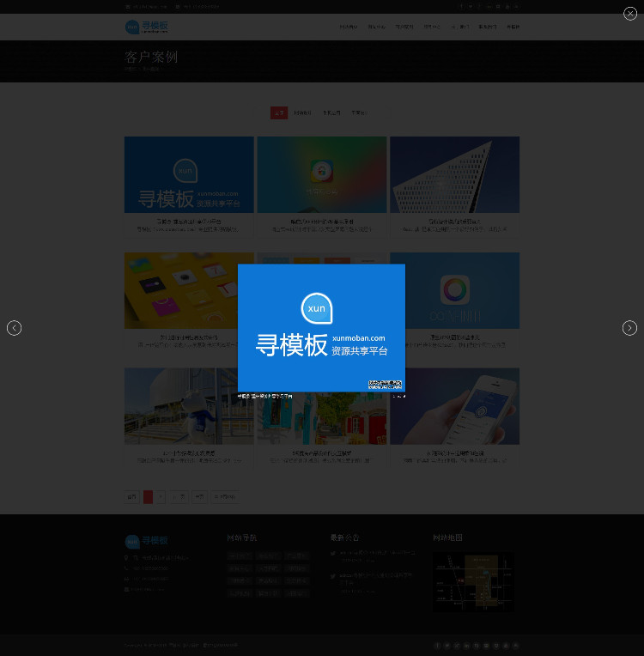Click the 客户案例 page heading
644x656 pixels.
click(x=151, y=57)
